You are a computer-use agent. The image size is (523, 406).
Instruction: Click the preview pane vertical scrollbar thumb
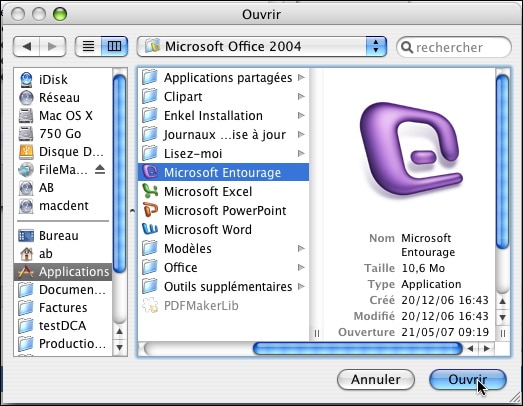(503, 162)
